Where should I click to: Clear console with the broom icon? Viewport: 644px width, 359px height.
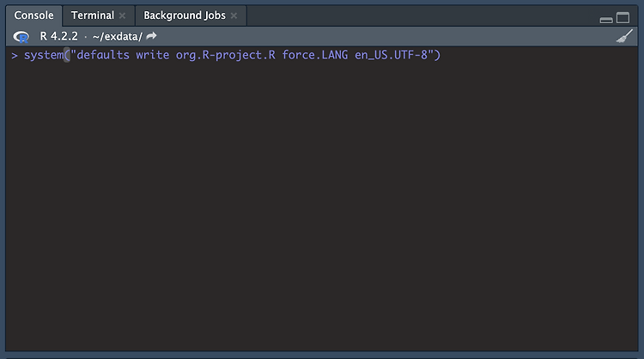[624, 36]
